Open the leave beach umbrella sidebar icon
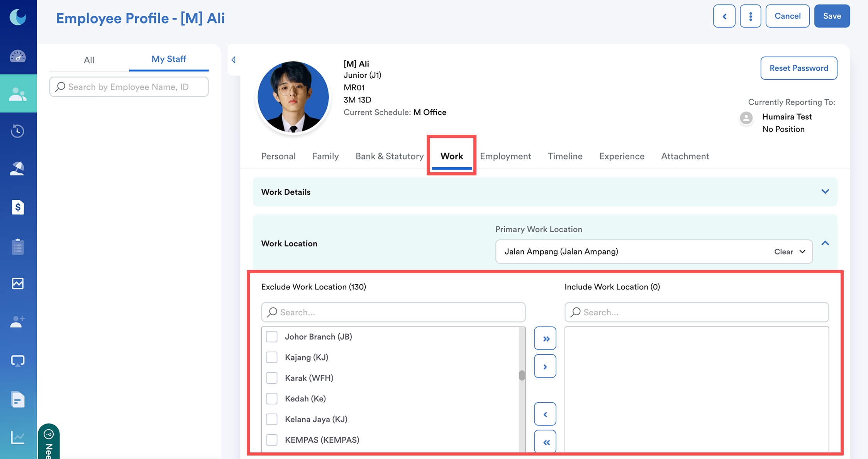868x459 pixels. pos(18,168)
